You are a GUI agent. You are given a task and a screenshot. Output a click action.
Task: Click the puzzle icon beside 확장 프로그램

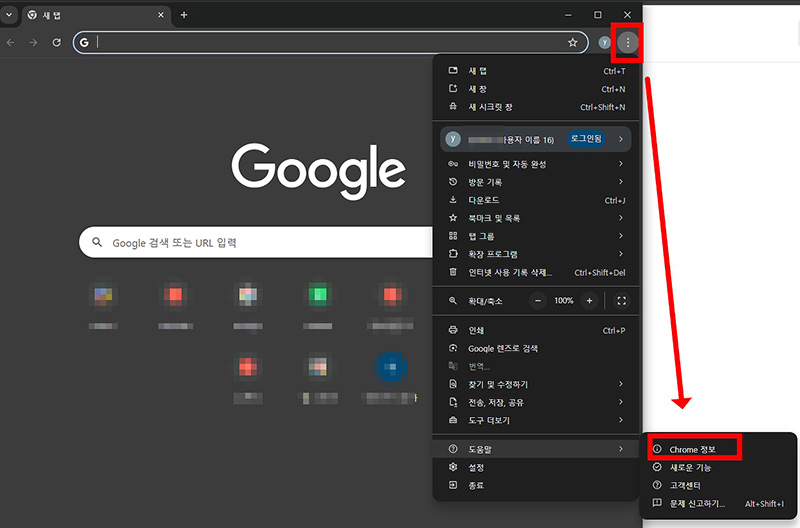(453, 254)
